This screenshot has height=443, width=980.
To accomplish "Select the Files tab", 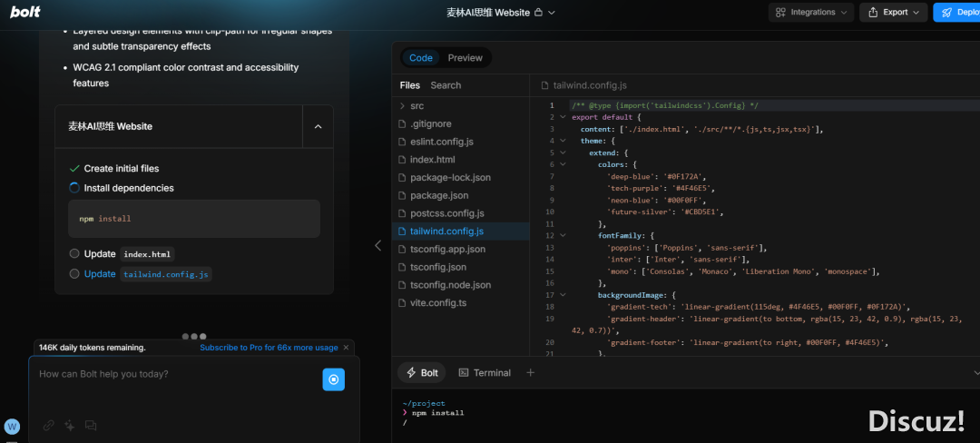I will click(x=410, y=85).
